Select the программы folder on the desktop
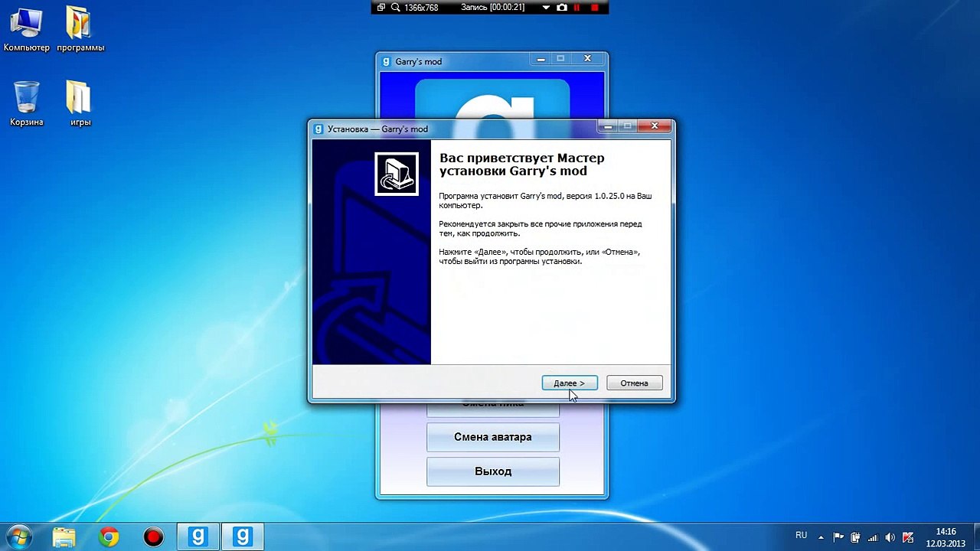This screenshot has width=980, height=551. pos(80,30)
